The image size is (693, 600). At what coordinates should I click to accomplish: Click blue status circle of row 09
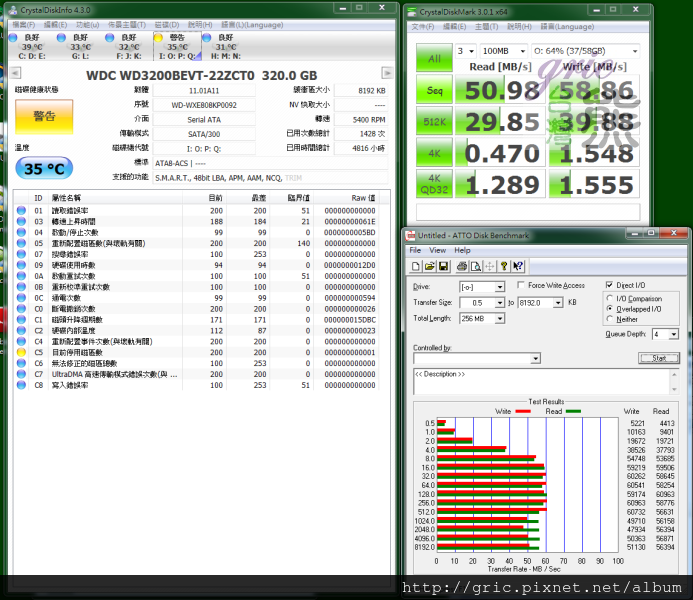pos(21,265)
